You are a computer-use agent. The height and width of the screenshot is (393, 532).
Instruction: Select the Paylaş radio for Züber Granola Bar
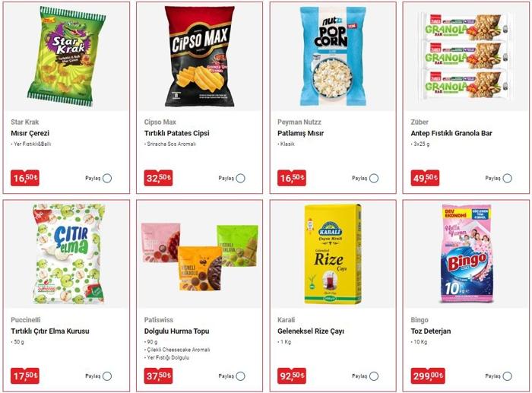tap(507, 178)
